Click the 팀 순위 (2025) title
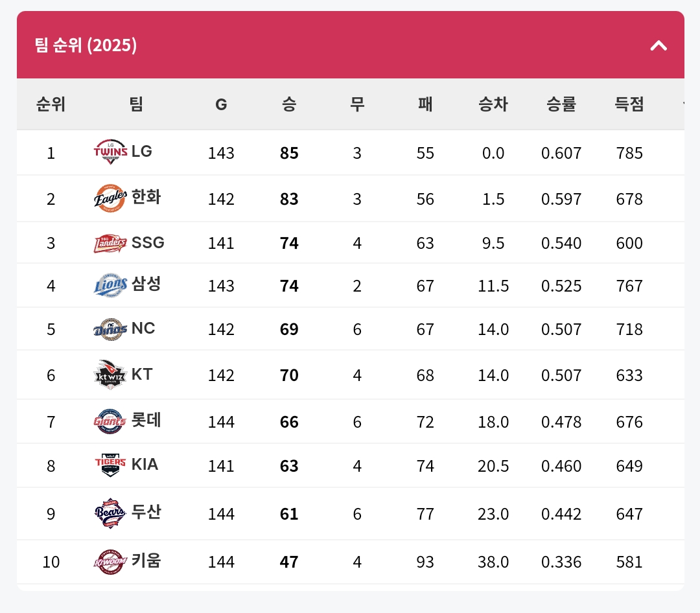Viewport: 700px width, 613px height. pyautogui.click(x=86, y=45)
